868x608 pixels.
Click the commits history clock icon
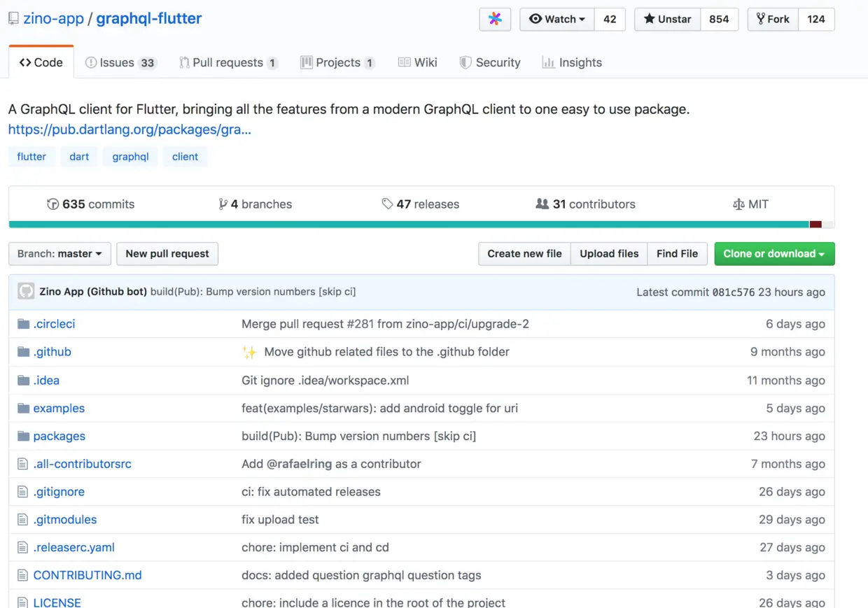pyautogui.click(x=52, y=204)
